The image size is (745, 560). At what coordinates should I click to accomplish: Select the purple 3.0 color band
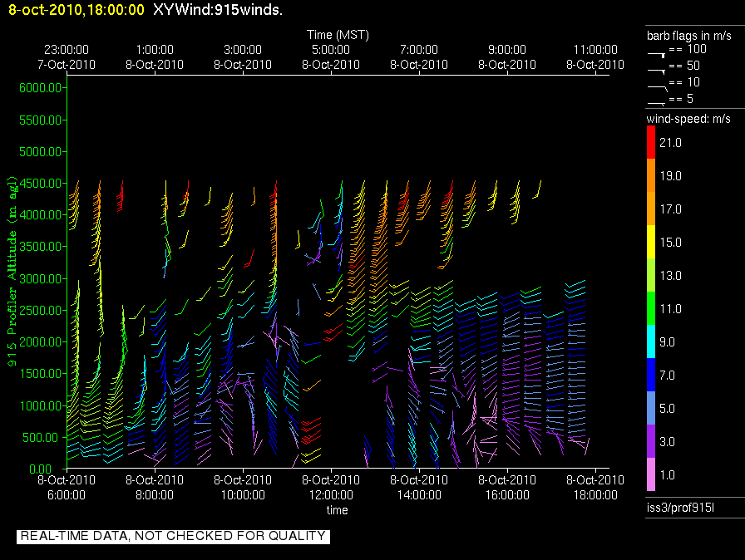pyautogui.click(x=651, y=441)
